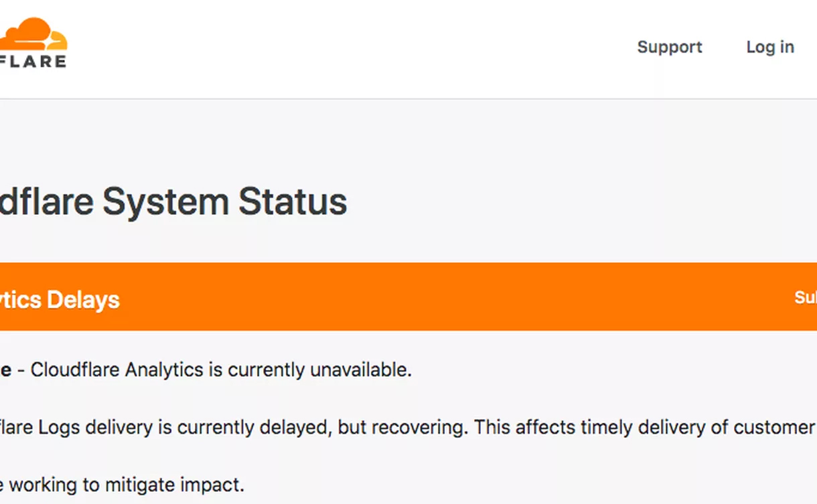This screenshot has height=504, width=817.
Task: Click the bold incident status label
Action: coord(5,369)
